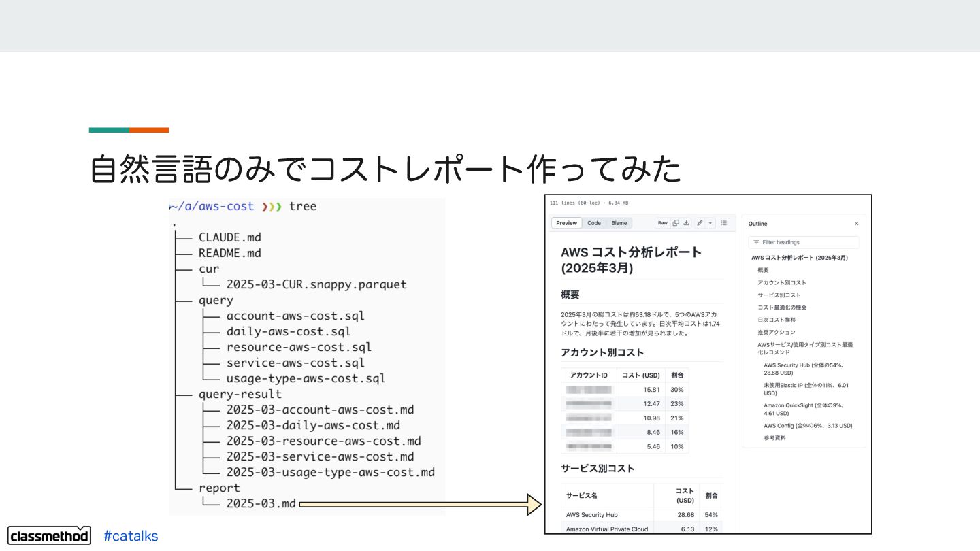Select service-aws-cost.sql file
Screen dimensions: 980x551
[x=295, y=363]
